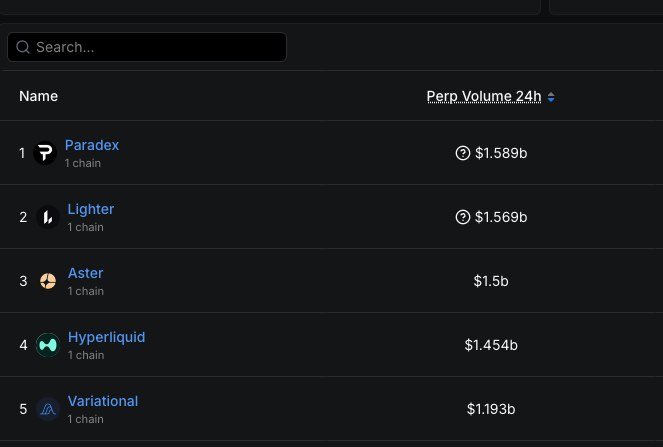
Task: Click the question mark icon beside $1.569b
Action: [x=463, y=217]
